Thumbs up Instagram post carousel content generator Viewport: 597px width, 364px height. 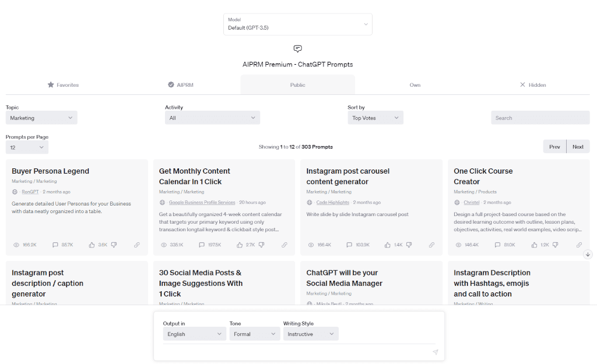pyautogui.click(x=388, y=245)
